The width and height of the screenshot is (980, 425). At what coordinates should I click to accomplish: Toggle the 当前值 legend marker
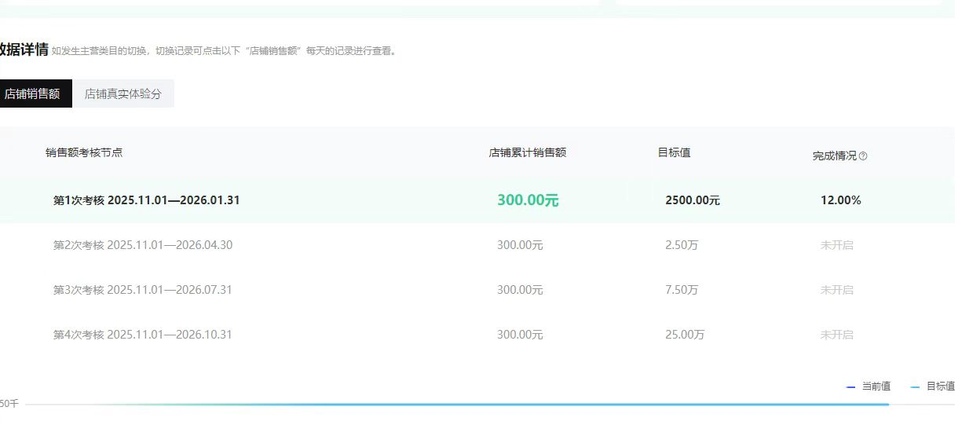click(x=851, y=387)
